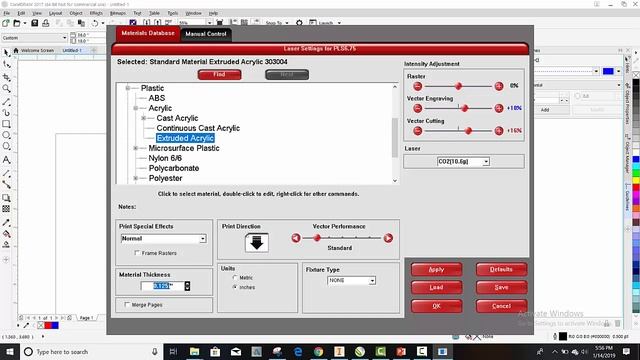Click the Save disk icon
640x360 pixels.
click(35, 23)
